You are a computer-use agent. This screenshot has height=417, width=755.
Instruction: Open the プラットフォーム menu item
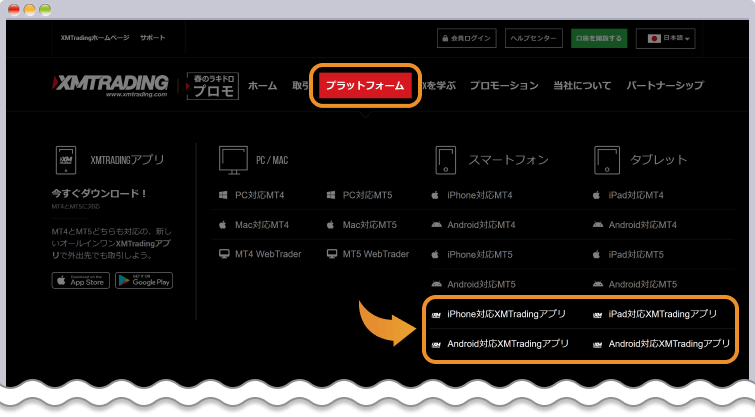(365, 85)
